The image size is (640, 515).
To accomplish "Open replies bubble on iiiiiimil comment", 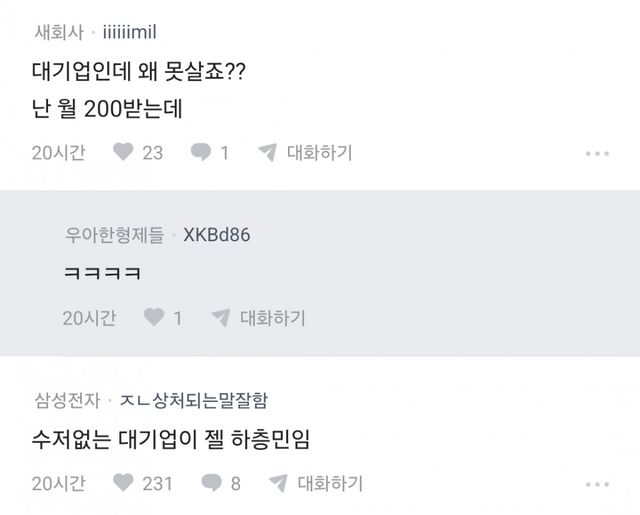I will pyautogui.click(x=201, y=152).
